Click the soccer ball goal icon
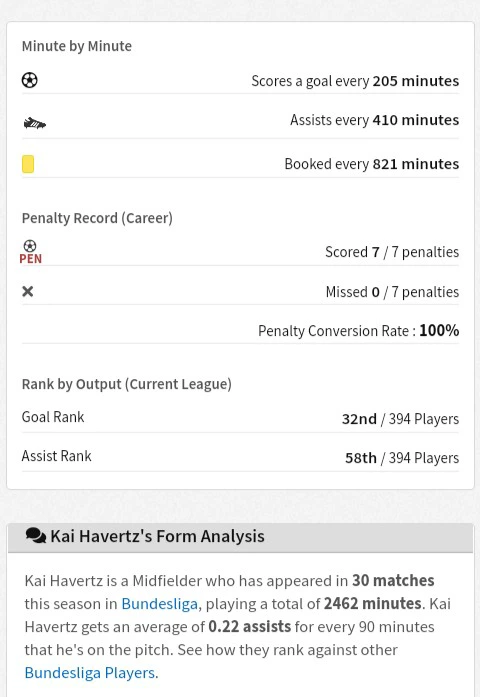The width and height of the screenshot is (480, 697). [x=30, y=80]
